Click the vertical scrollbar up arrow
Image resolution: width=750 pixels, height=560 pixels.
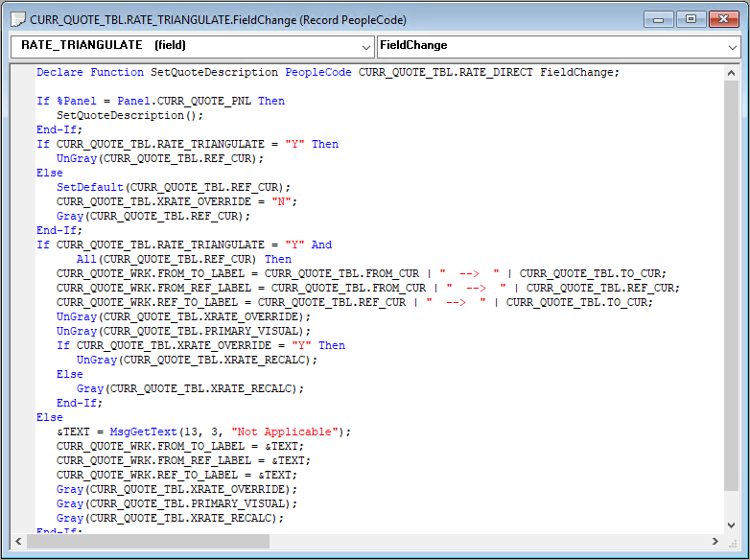731,73
